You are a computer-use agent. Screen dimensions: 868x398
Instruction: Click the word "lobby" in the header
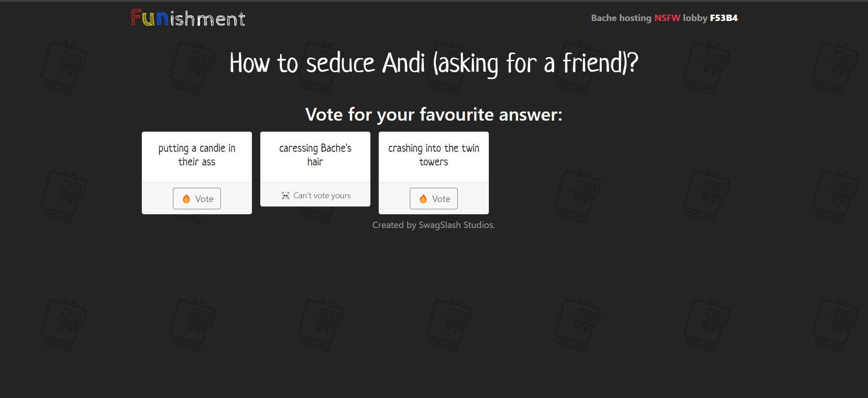point(695,18)
